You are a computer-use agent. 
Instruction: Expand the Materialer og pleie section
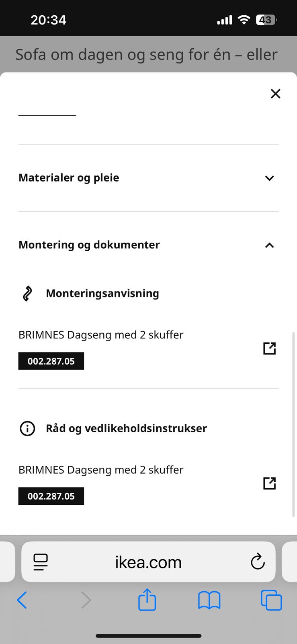point(148,178)
